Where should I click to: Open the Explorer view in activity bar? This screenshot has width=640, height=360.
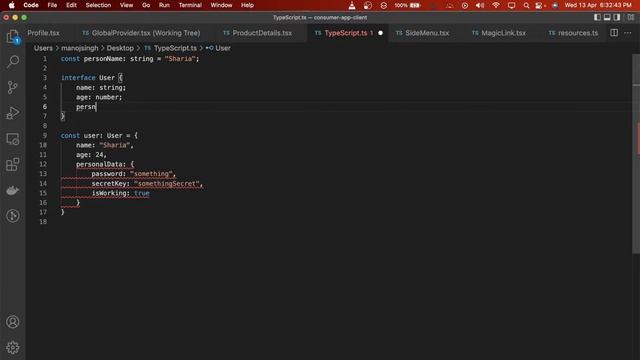(x=13, y=37)
